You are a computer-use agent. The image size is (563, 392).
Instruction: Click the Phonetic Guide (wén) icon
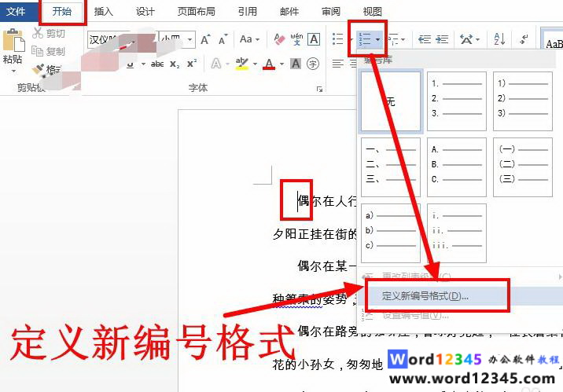(x=296, y=39)
